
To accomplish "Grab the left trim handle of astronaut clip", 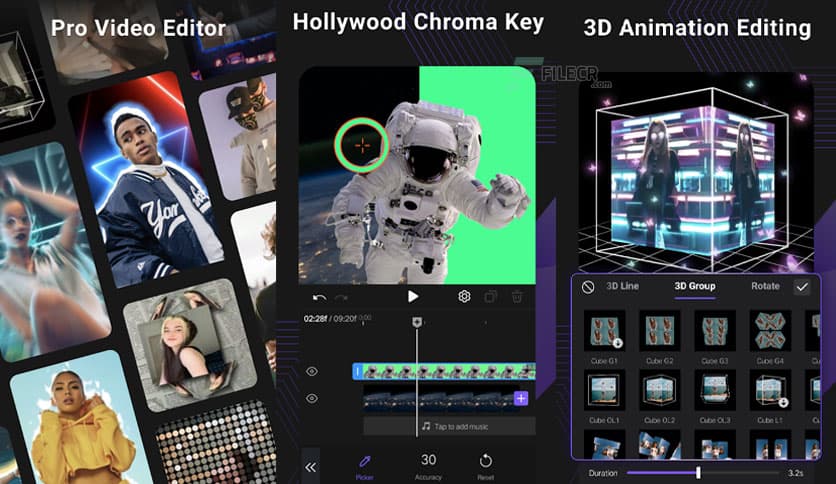I will coord(357,372).
